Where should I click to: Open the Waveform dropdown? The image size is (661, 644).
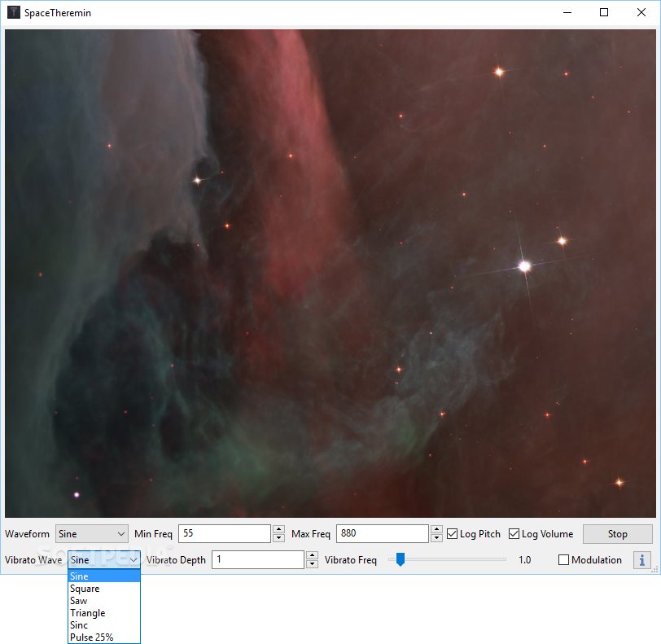pos(91,534)
